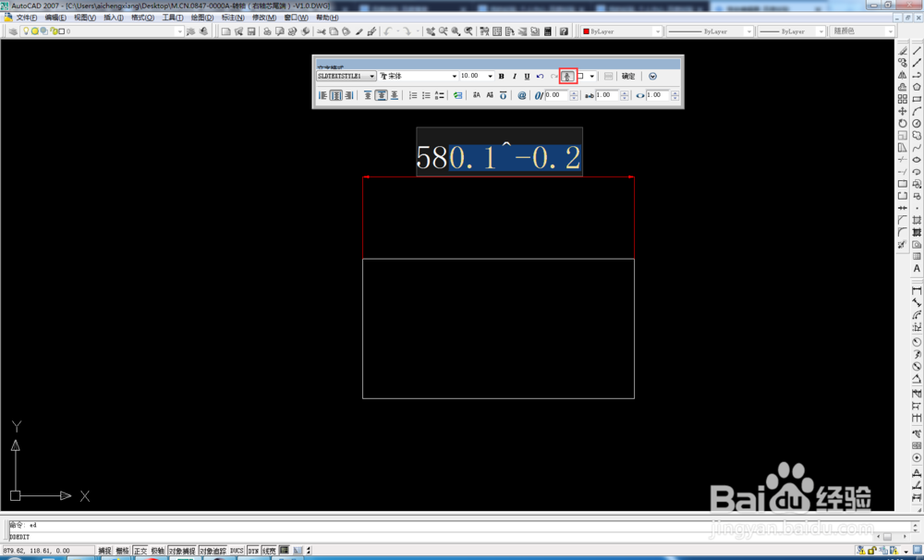Click the 确定 button to confirm text
924x560 pixels.
pyautogui.click(x=628, y=76)
